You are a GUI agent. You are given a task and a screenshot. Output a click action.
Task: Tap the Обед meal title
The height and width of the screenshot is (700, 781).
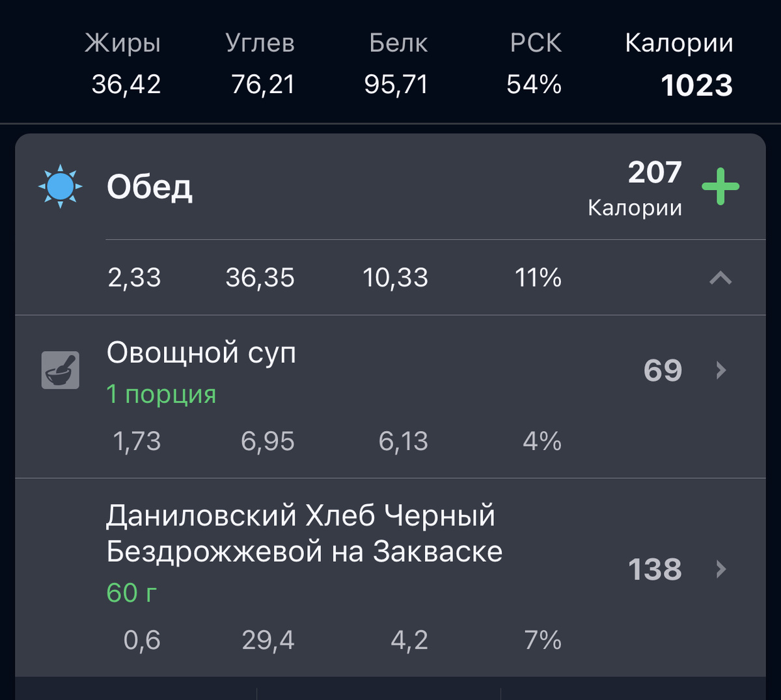coord(151,187)
